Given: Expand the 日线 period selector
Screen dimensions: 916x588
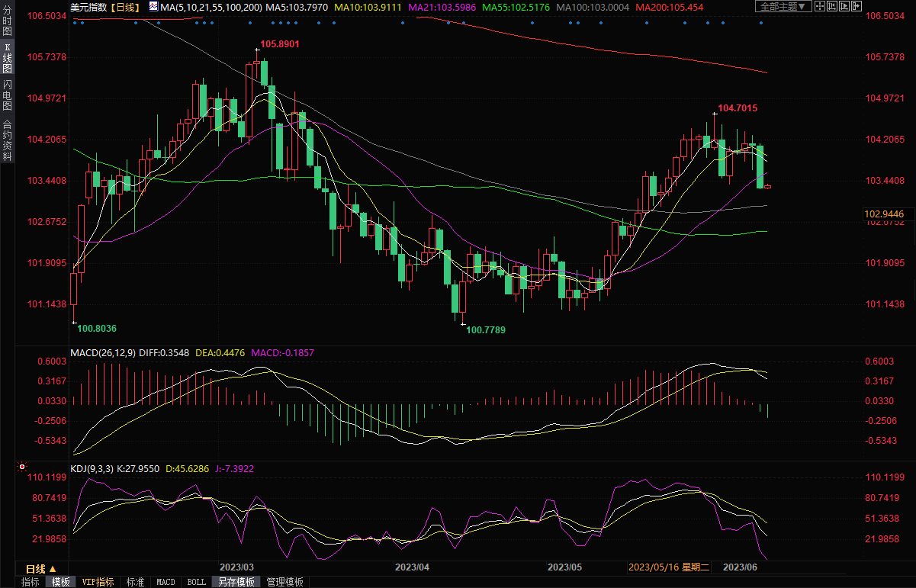Looking at the screenshot, I should pos(41,569).
